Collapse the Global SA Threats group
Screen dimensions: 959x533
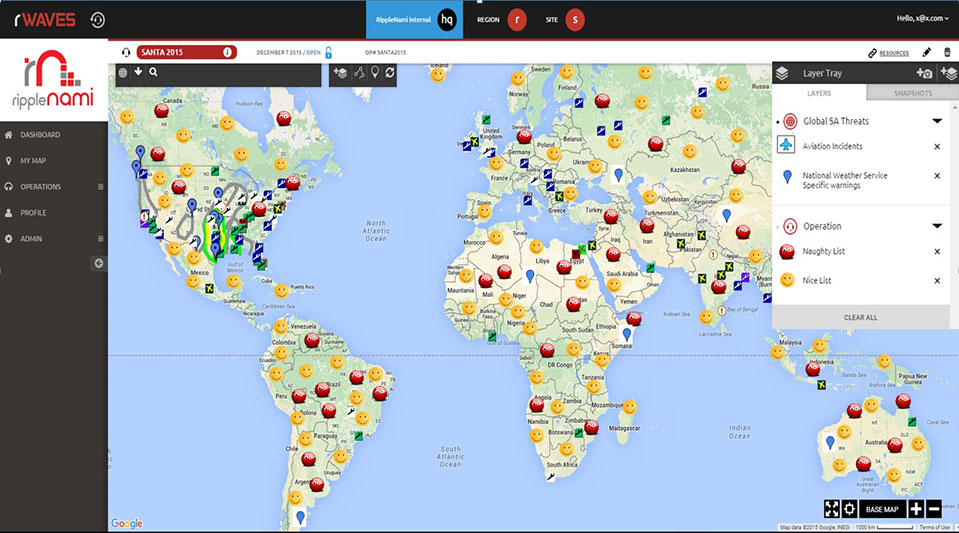[937, 121]
